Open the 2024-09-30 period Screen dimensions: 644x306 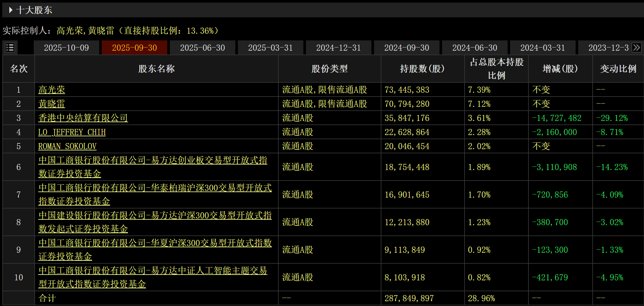(406, 47)
